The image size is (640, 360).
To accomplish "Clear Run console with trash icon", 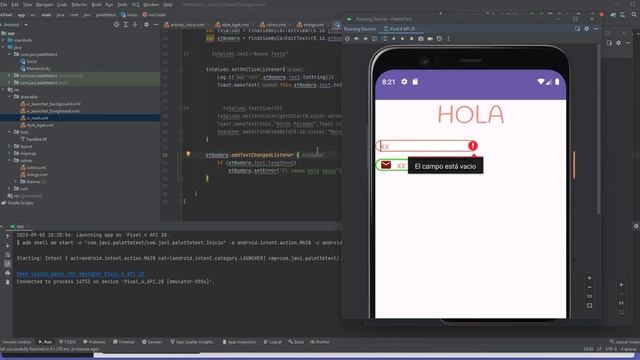I will point(7,282).
